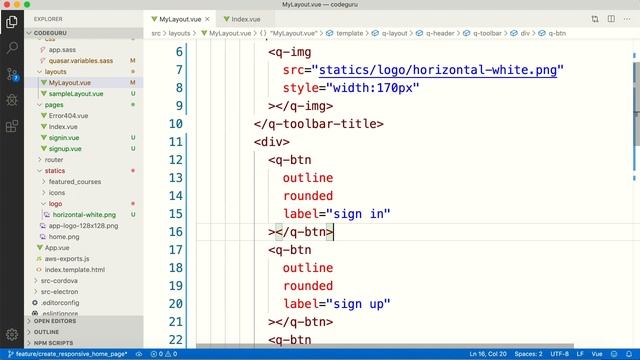Expand the featured_courses folder

[84, 182]
